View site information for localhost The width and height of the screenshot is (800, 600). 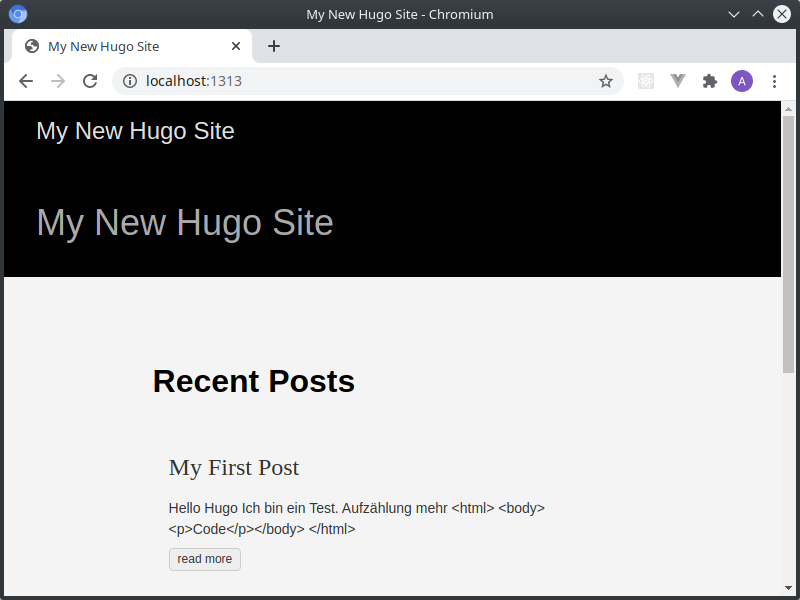[x=130, y=81]
